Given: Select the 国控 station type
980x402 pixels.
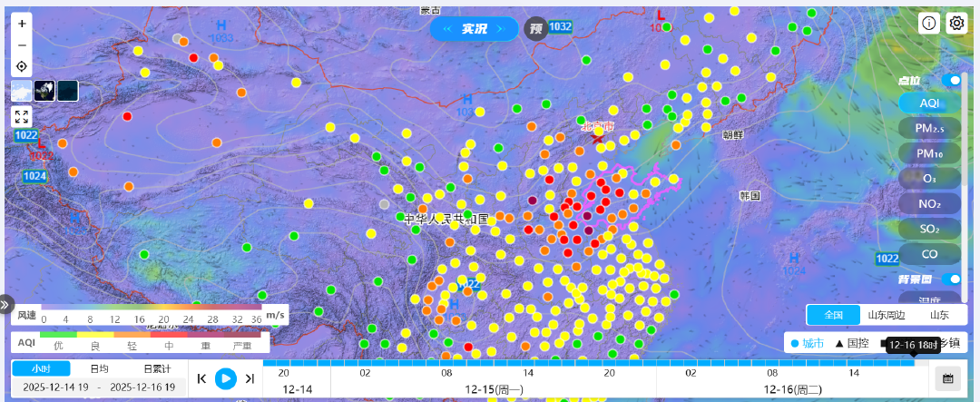Looking at the screenshot, I should pos(851,343).
